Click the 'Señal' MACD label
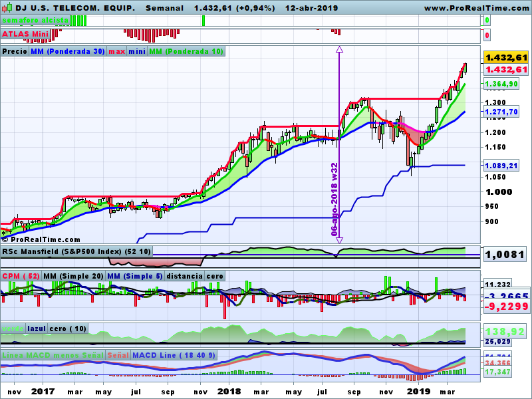Viewport: 532px width, 399px height. 118,355
